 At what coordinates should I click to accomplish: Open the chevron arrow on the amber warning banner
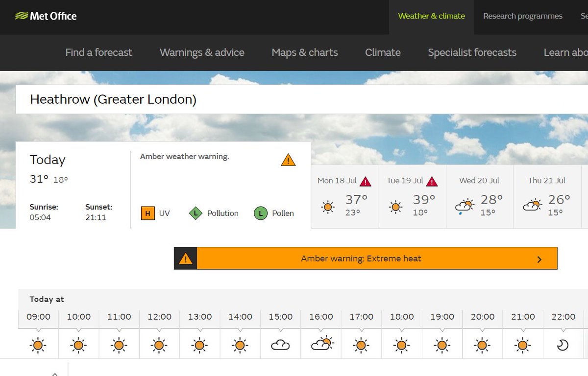coord(539,258)
